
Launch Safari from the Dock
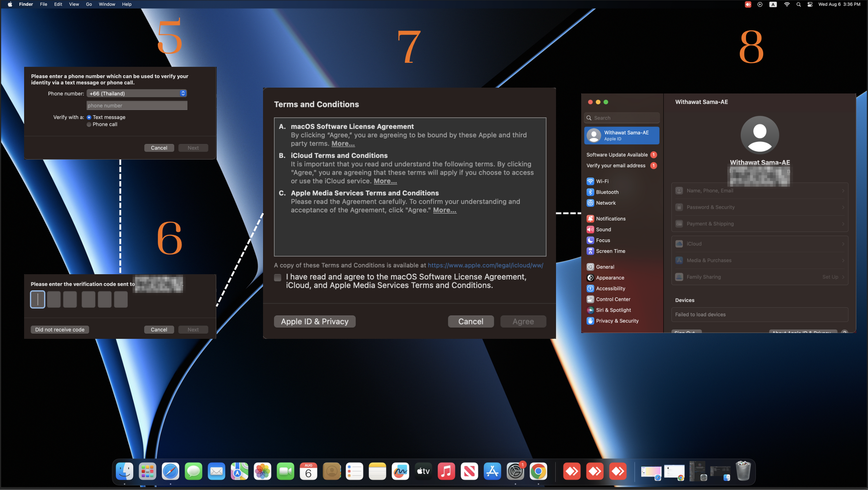pos(171,471)
